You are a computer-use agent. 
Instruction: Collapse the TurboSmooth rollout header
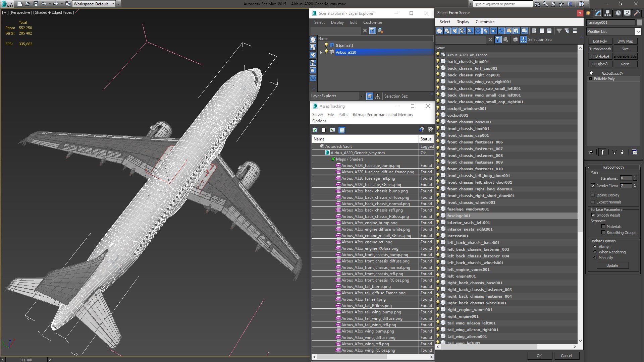click(x=612, y=167)
